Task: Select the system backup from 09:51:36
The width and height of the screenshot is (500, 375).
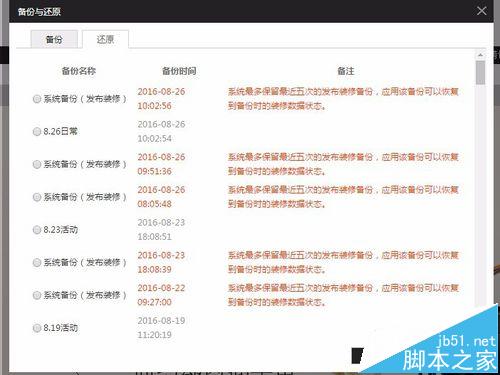Action: tap(36, 164)
